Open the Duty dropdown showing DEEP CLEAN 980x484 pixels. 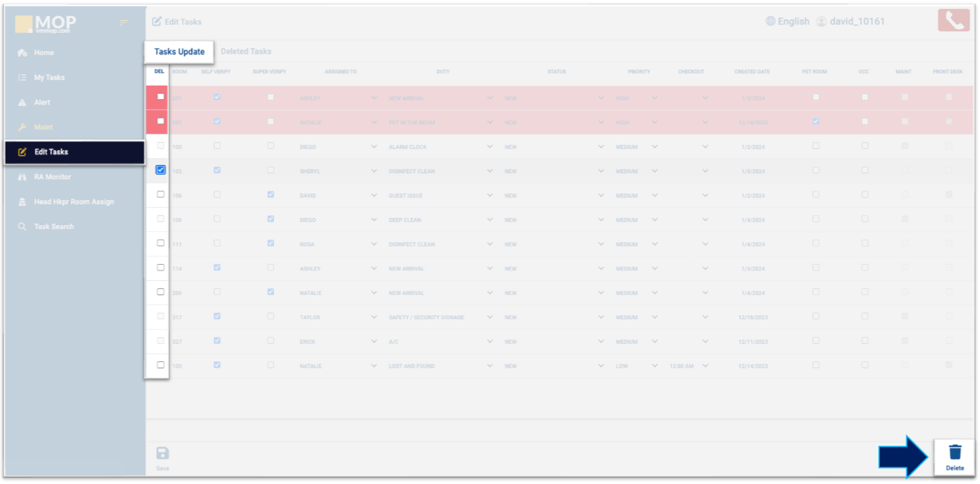pos(490,220)
